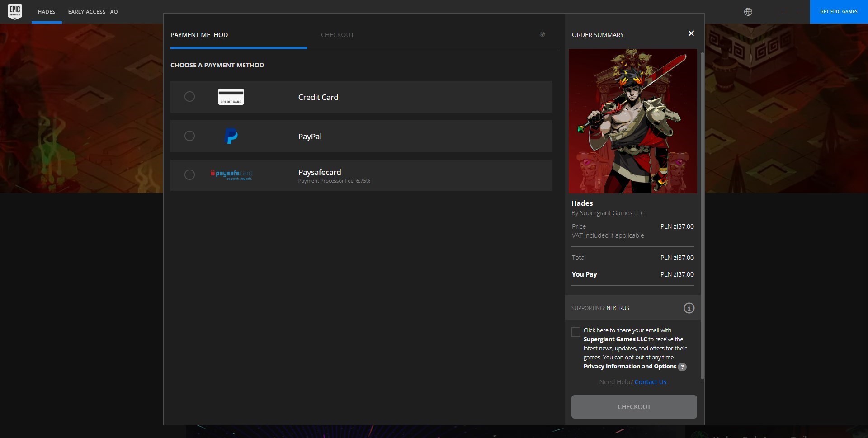Open the Contact Us link
Image resolution: width=868 pixels, height=438 pixels.
[x=651, y=382]
